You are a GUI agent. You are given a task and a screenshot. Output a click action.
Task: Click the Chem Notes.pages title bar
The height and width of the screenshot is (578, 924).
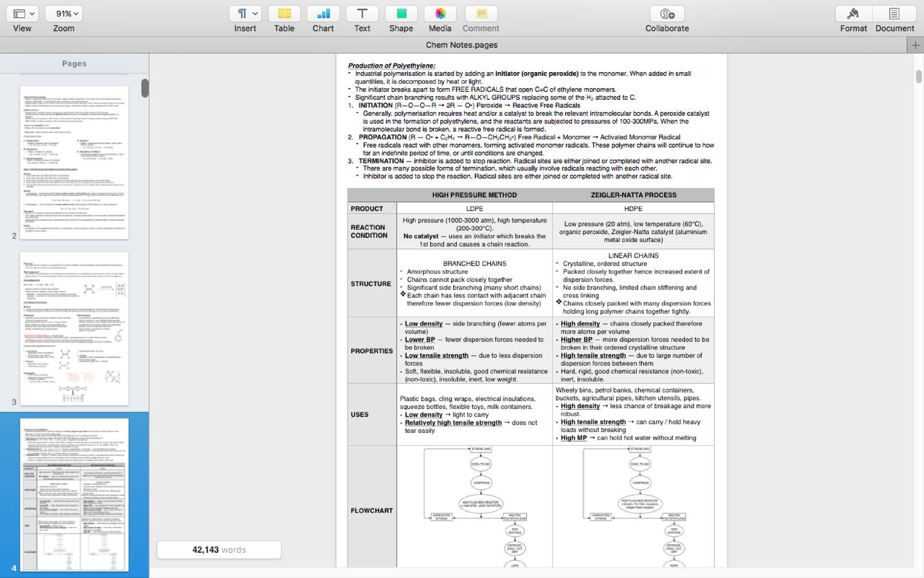pos(461,44)
